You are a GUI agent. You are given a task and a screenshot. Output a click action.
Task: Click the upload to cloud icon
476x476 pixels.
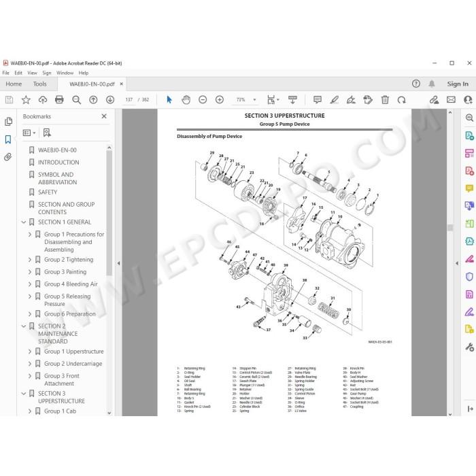coord(42,99)
